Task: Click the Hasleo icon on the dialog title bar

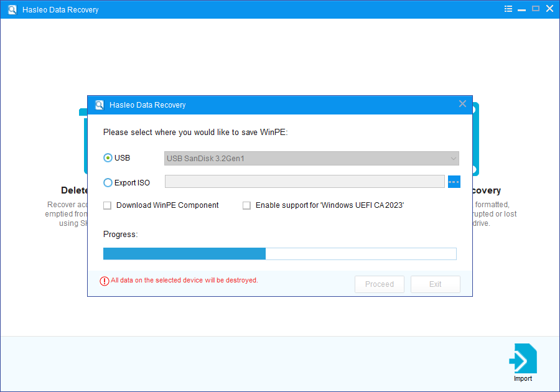Action: pyautogui.click(x=99, y=104)
